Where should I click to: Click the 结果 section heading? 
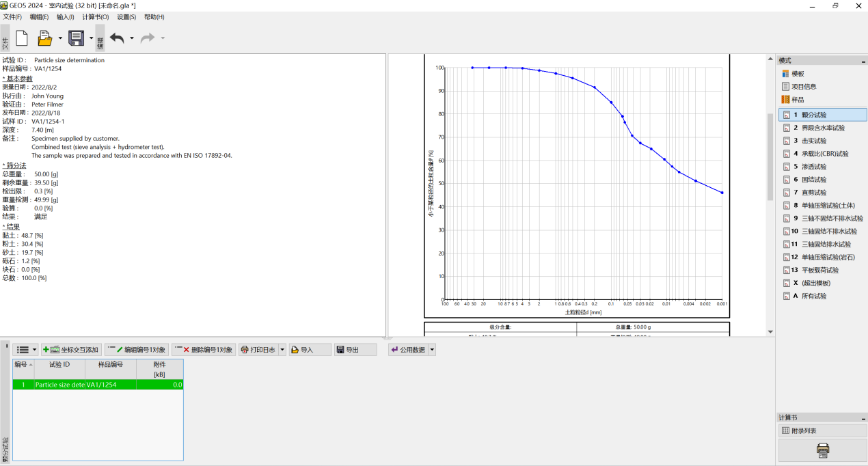[x=11, y=226]
